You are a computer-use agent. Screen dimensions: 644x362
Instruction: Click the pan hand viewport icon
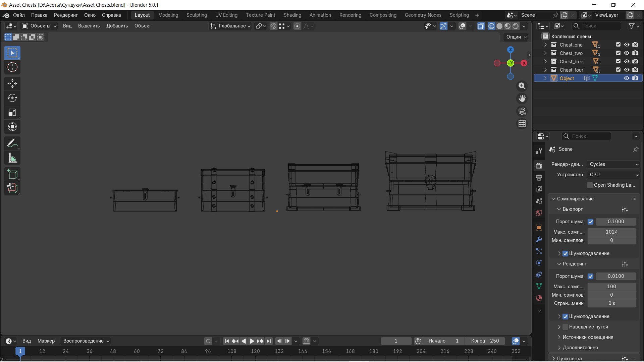click(522, 99)
